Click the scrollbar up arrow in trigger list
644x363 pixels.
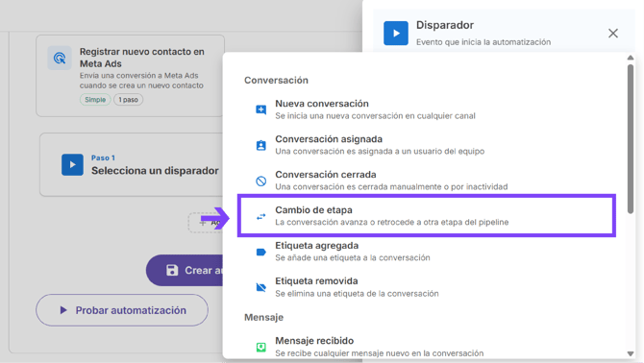(631, 58)
